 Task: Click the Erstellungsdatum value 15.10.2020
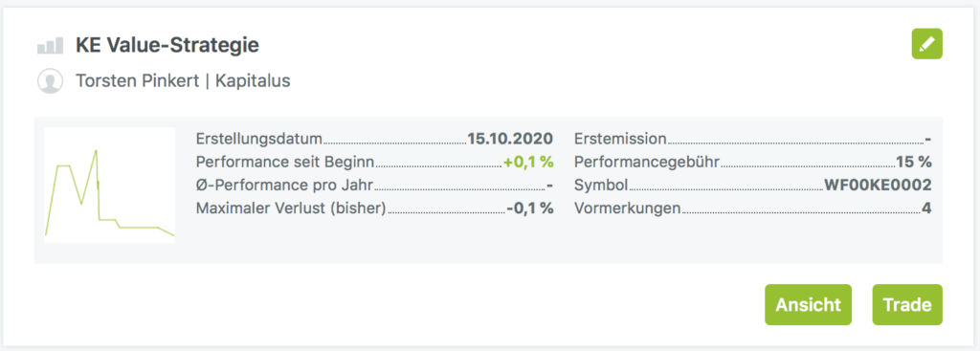tap(510, 139)
